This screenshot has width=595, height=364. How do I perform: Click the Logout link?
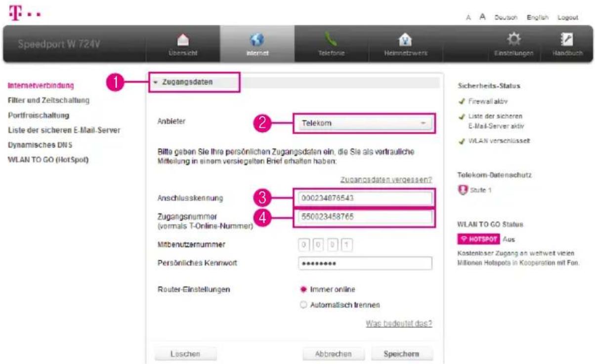[567, 17]
